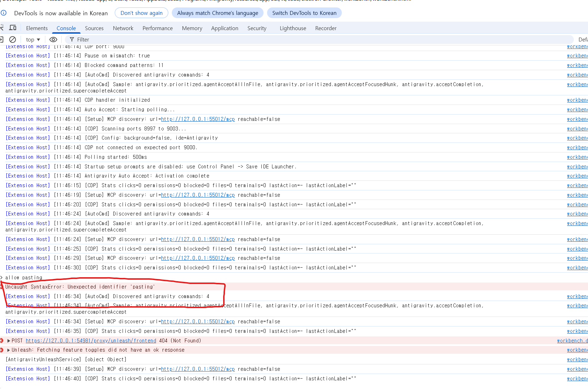Switch to the Recorder tab
Screen dimensions: 588x391
click(326, 28)
